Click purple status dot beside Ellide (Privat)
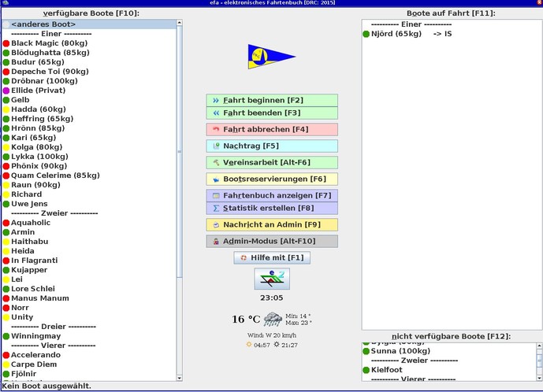Screen dimensions: 543x392 [x=6, y=91]
